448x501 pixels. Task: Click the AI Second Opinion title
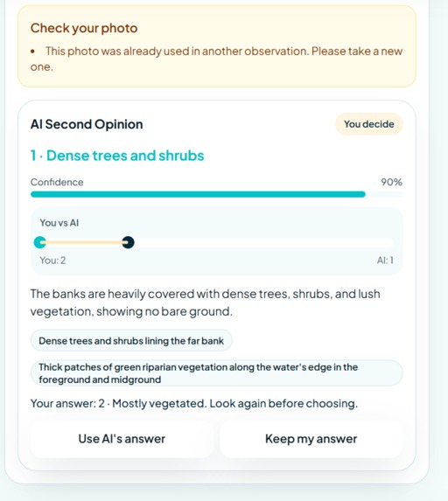[87, 124]
